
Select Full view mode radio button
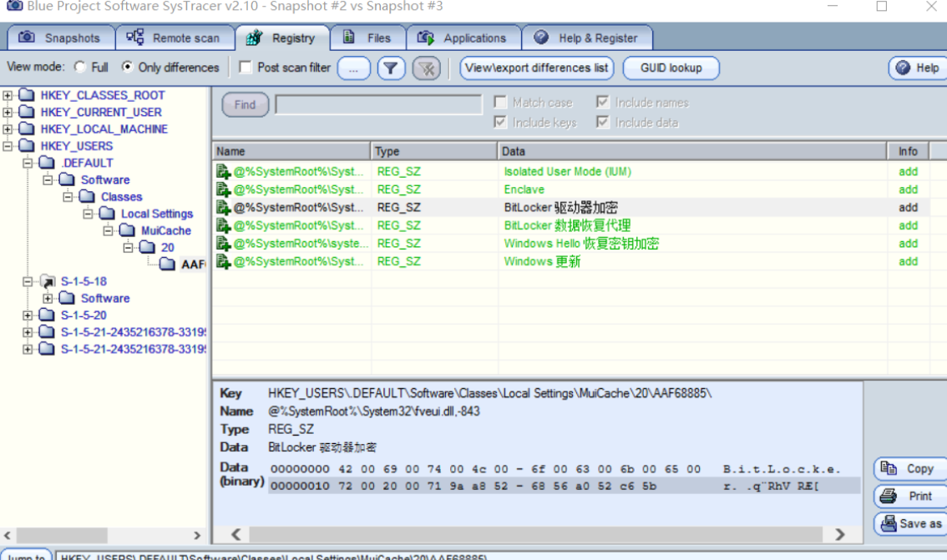click(79, 67)
